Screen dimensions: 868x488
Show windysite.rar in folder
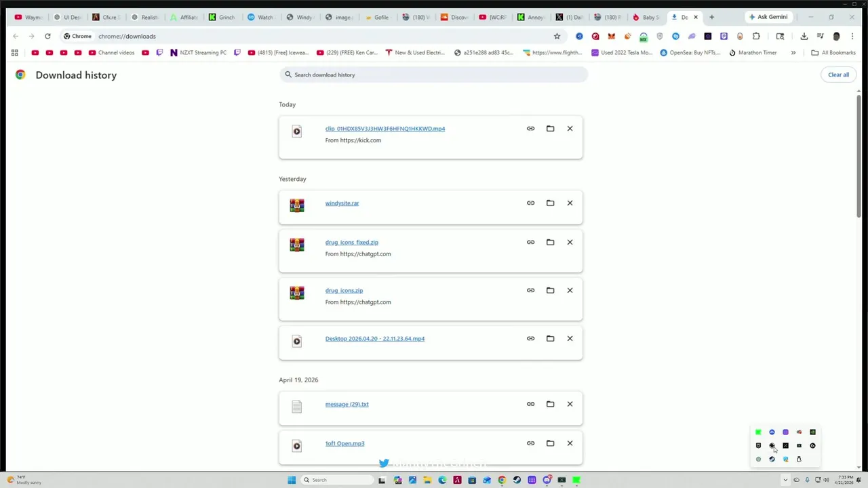550,203
